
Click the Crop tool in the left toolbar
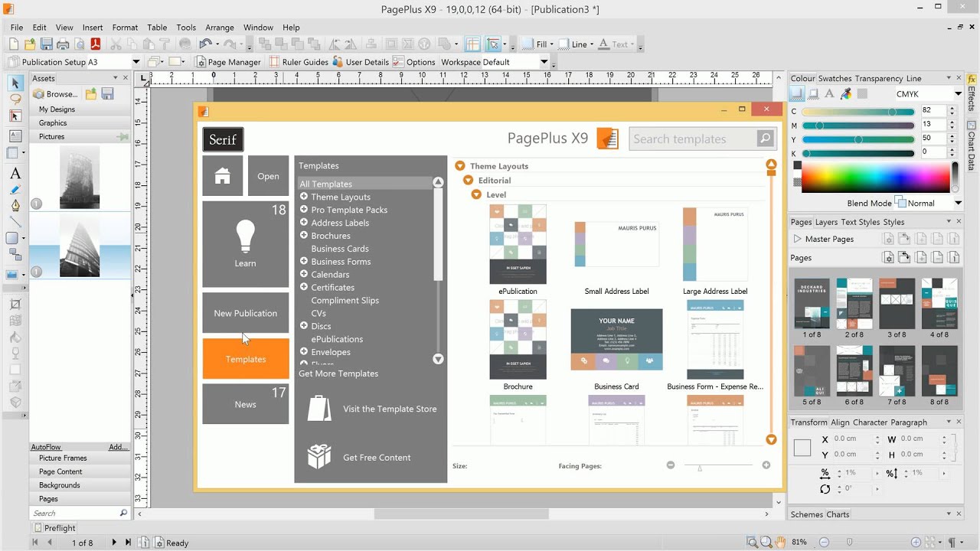pos(15,304)
